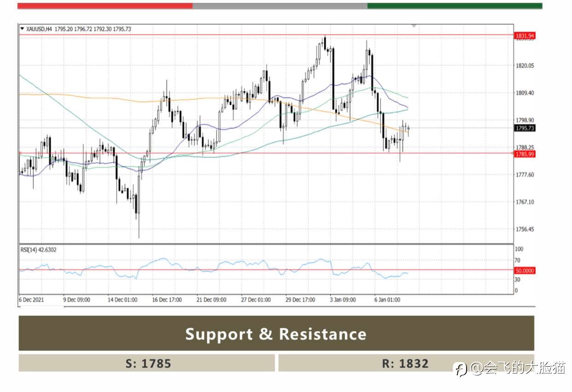Viewport: 572px width, 392px height.
Task: Click the 27 Dec 01:00 time label
Action: tap(257, 299)
